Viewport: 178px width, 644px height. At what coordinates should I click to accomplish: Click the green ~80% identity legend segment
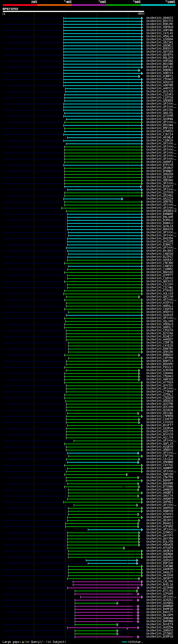123,5
